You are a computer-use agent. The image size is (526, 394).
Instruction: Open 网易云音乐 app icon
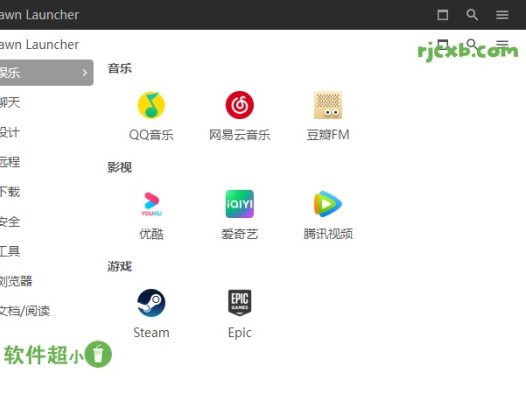point(240,105)
